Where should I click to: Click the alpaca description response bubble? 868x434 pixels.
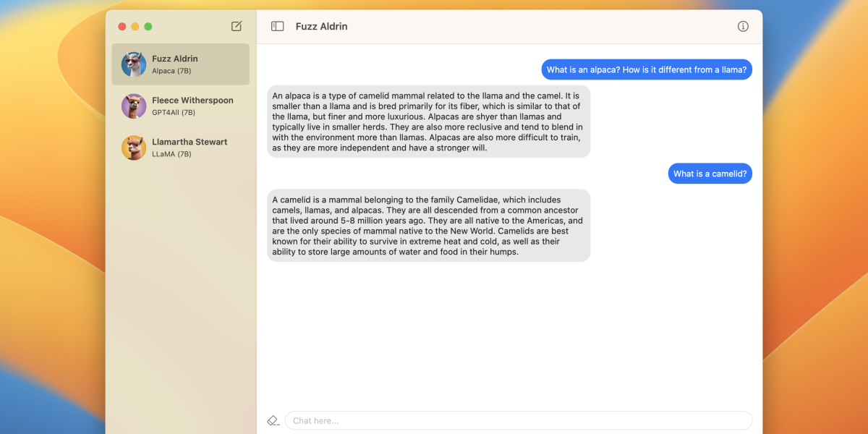pyautogui.click(x=428, y=122)
